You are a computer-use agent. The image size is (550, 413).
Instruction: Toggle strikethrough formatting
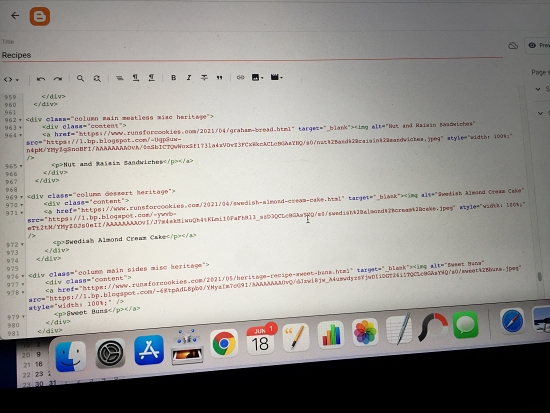click(x=204, y=77)
